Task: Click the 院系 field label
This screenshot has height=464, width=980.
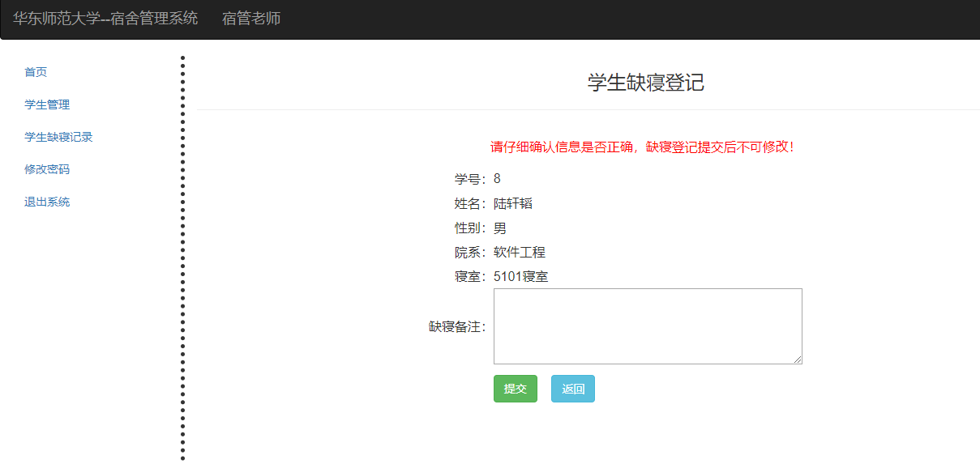Action: point(471,252)
